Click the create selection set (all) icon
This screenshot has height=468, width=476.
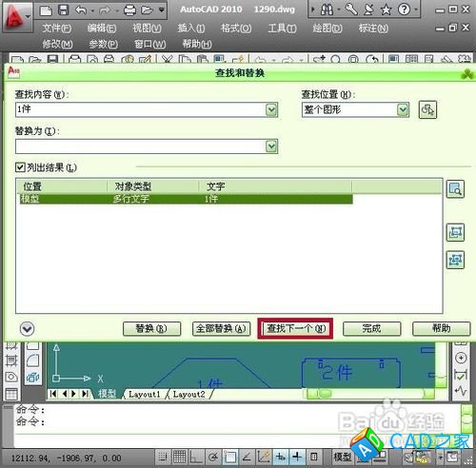pos(455,260)
